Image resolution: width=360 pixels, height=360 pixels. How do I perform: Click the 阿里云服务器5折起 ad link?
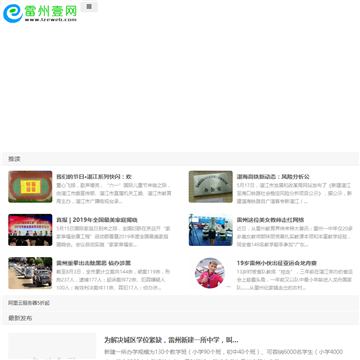29,303
